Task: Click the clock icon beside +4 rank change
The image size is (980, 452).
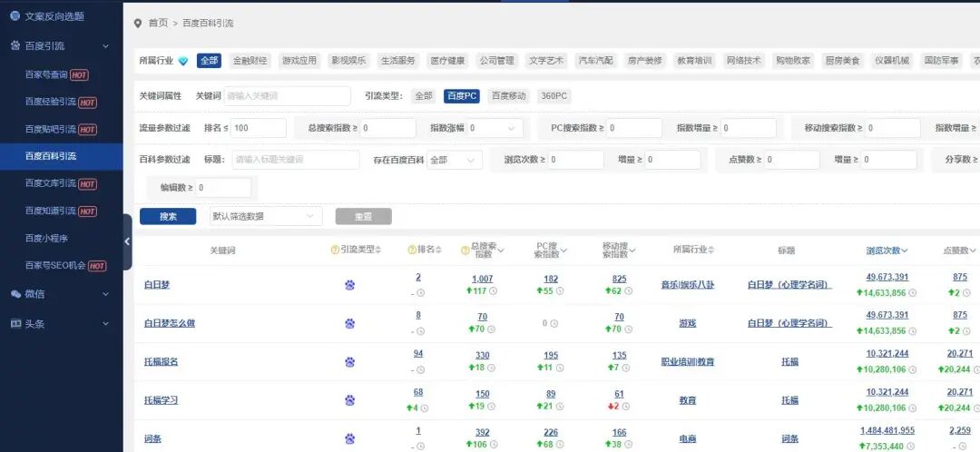Action: coord(425,408)
